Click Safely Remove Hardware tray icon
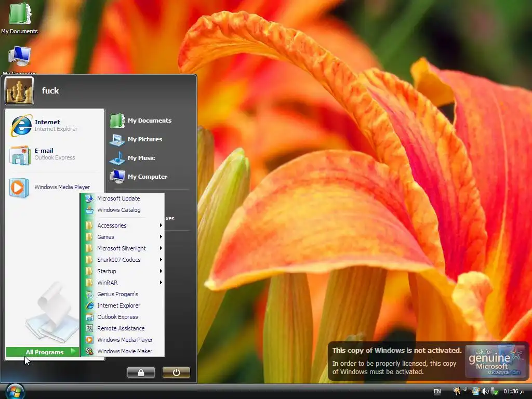 (495, 392)
